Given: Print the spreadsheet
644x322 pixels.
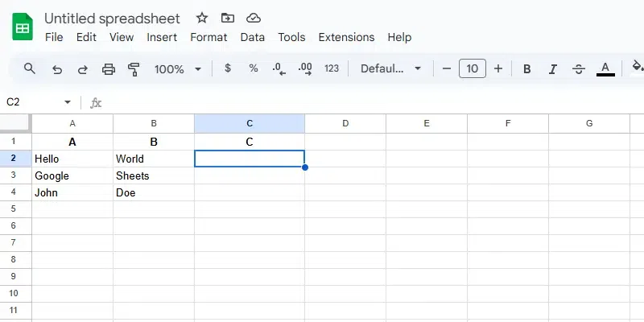Looking at the screenshot, I should (109, 69).
